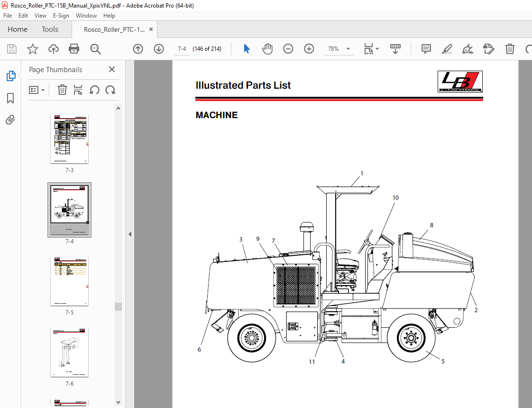Viewport: 532px width, 408px height.
Task: Click thumbnails scrollbar up arrow
Action: click(x=118, y=108)
